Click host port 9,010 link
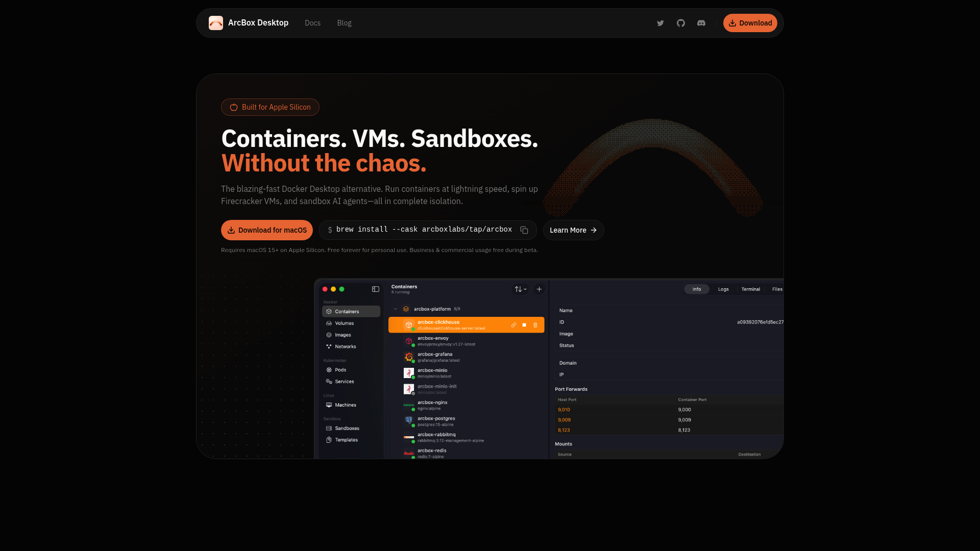980x551 pixels. coord(564,409)
